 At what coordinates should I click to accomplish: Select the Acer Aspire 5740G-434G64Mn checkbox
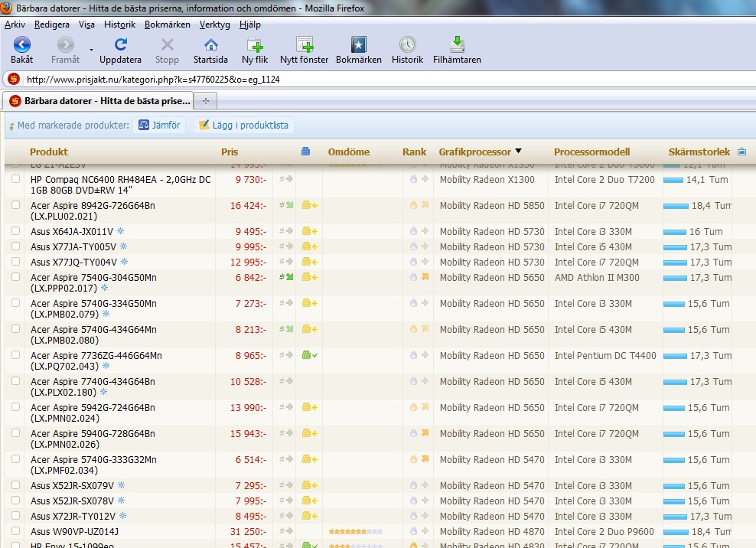(16, 329)
